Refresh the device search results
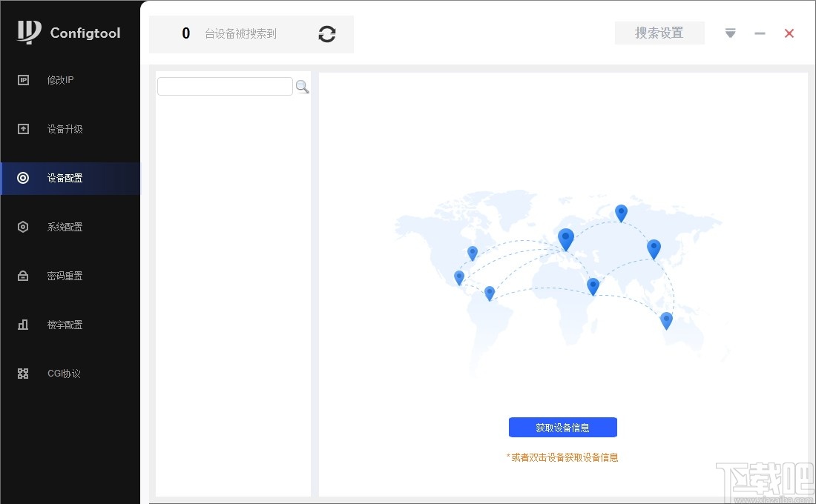This screenshot has height=504, width=816. point(326,34)
